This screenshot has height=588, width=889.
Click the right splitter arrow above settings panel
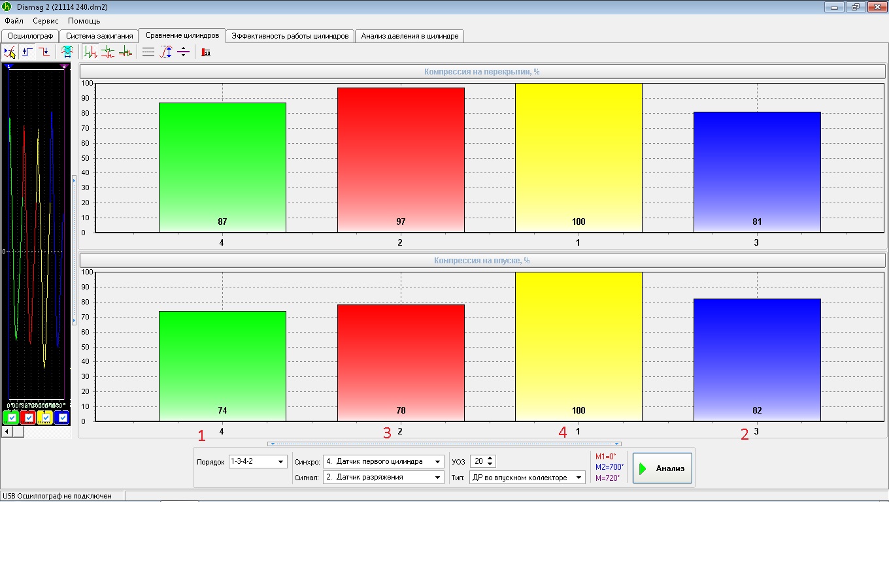pyautogui.click(x=616, y=444)
